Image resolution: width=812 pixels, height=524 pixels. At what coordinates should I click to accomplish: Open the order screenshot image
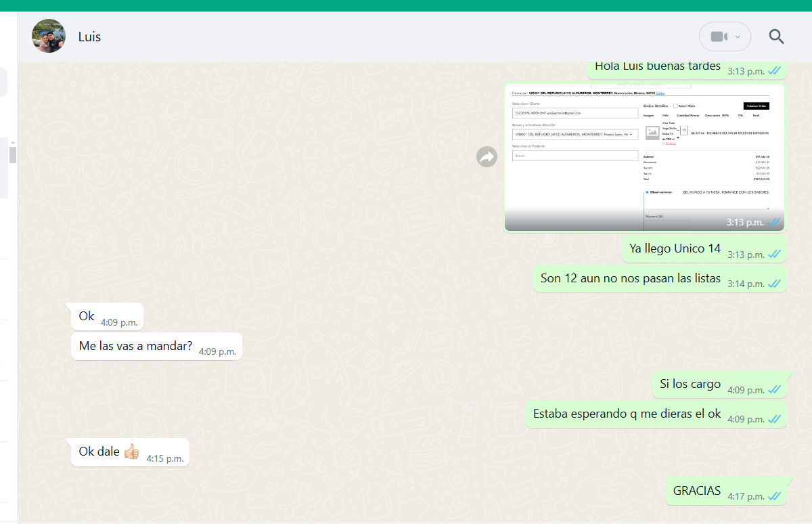pos(643,157)
